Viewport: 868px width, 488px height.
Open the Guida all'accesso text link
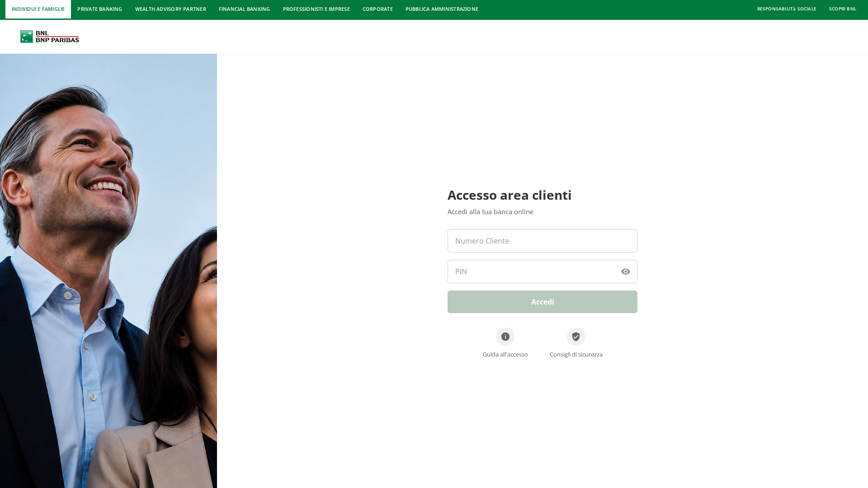[505, 354]
